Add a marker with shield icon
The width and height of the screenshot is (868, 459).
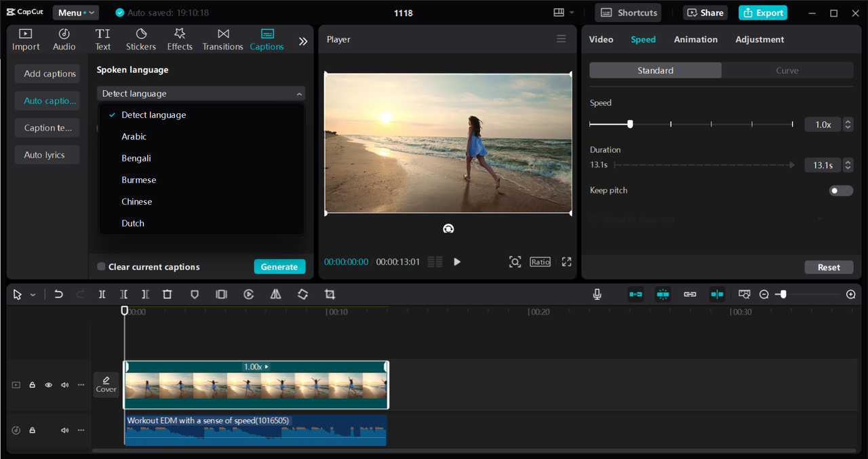point(195,294)
